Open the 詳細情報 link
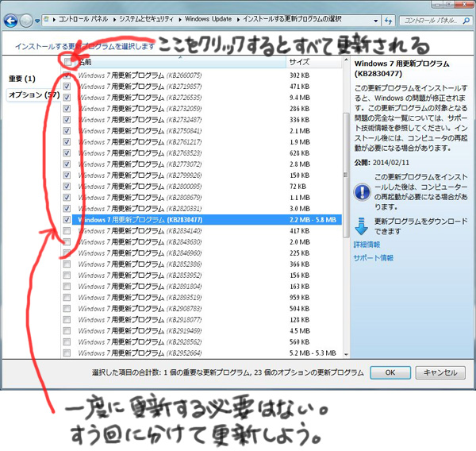This screenshot has width=476, height=451. pyautogui.click(x=367, y=245)
